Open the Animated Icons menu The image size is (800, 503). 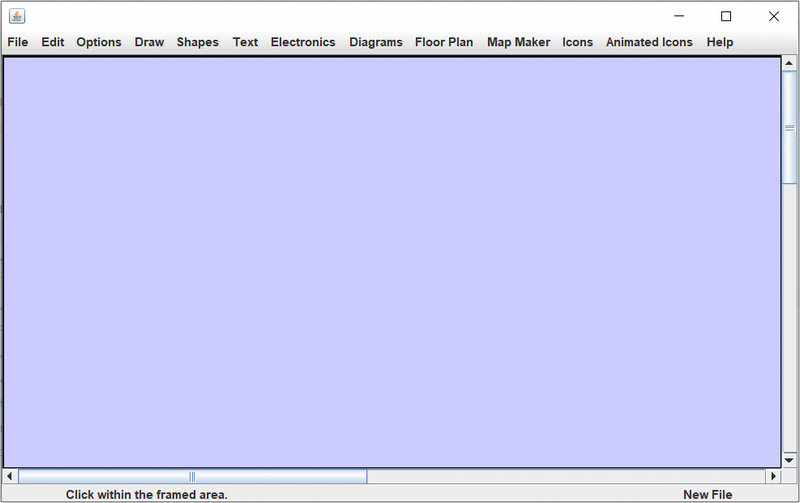point(649,42)
